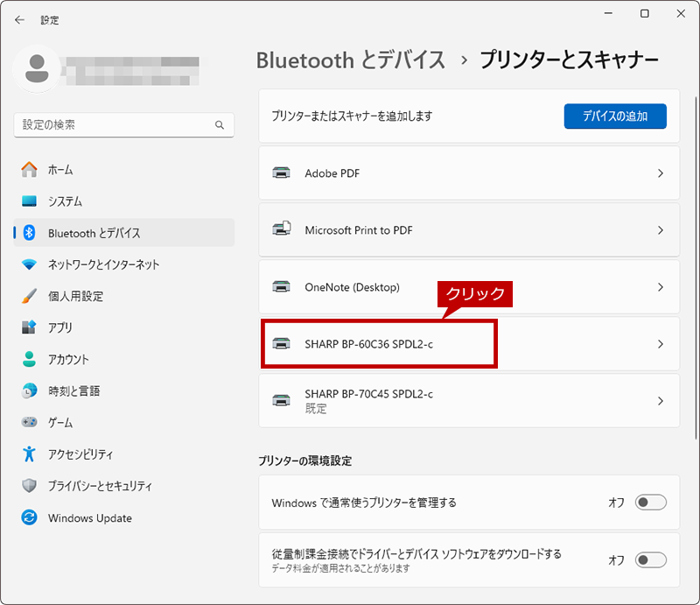Expand the Microsoft Print to PDF chevron

(661, 230)
